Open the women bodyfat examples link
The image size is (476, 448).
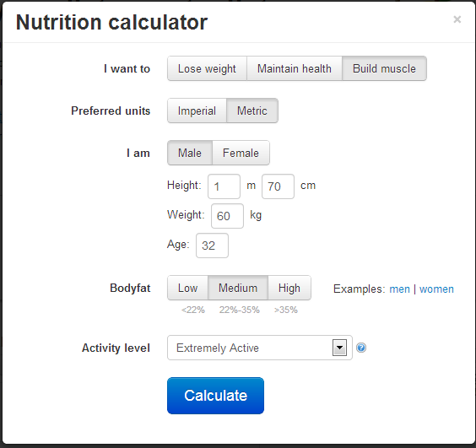[x=436, y=289]
